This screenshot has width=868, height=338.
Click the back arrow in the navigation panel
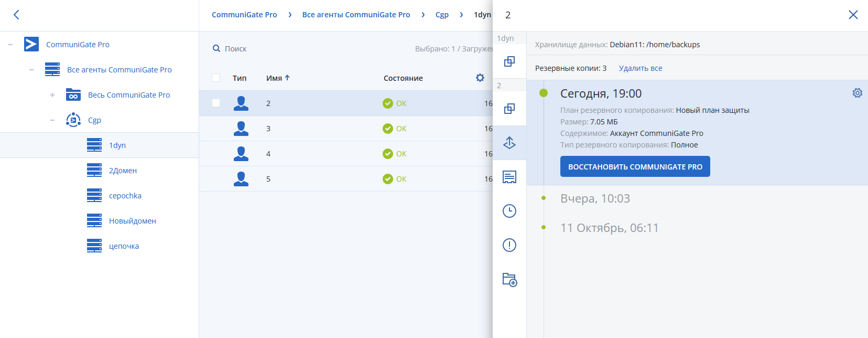pyautogui.click(x=16, y=15)
